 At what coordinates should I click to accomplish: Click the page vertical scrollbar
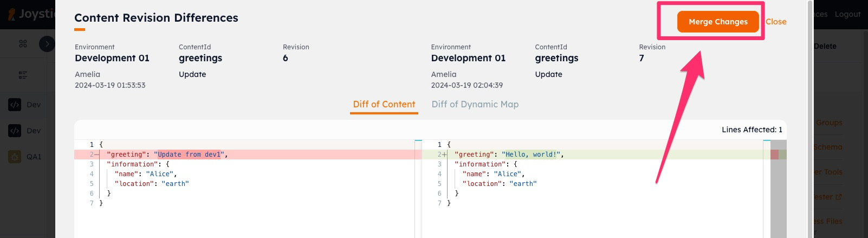coord(810,119)
